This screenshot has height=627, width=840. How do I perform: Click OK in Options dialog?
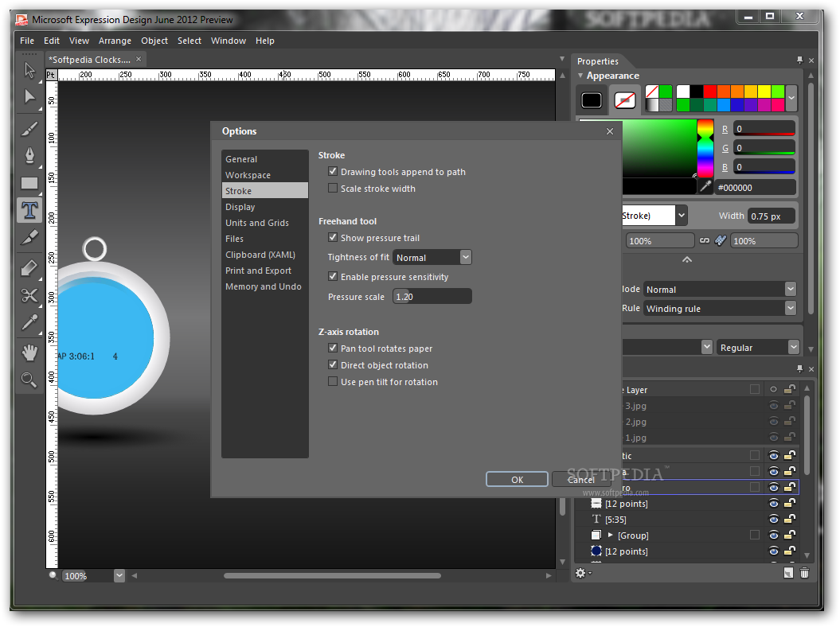(517, 479)
